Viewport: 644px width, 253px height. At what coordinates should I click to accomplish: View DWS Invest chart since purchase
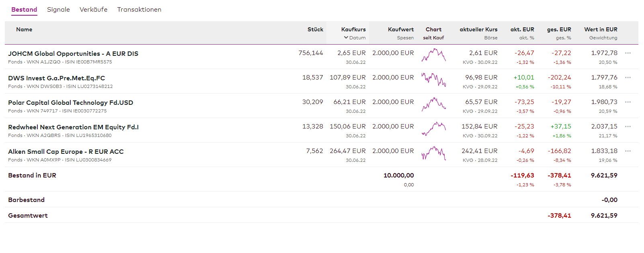tap(433, 80)
